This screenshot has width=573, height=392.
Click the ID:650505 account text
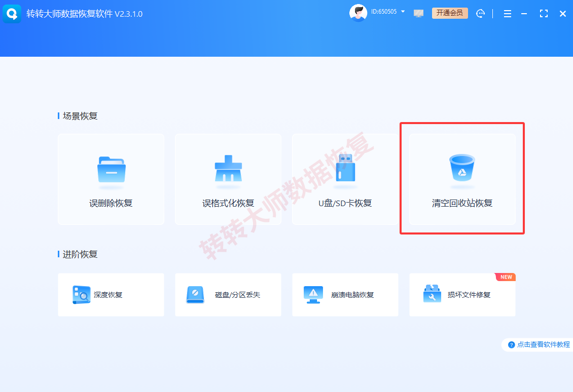pyautogui.click(x=384, y=12)
